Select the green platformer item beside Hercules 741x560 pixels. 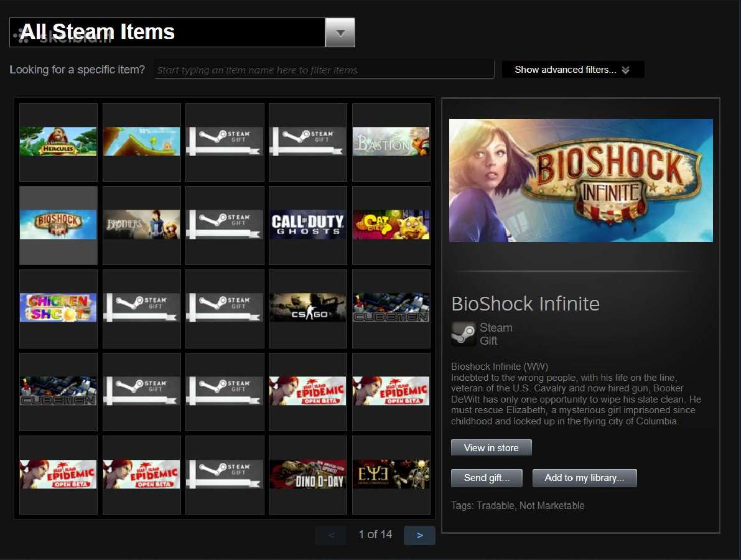141,142
